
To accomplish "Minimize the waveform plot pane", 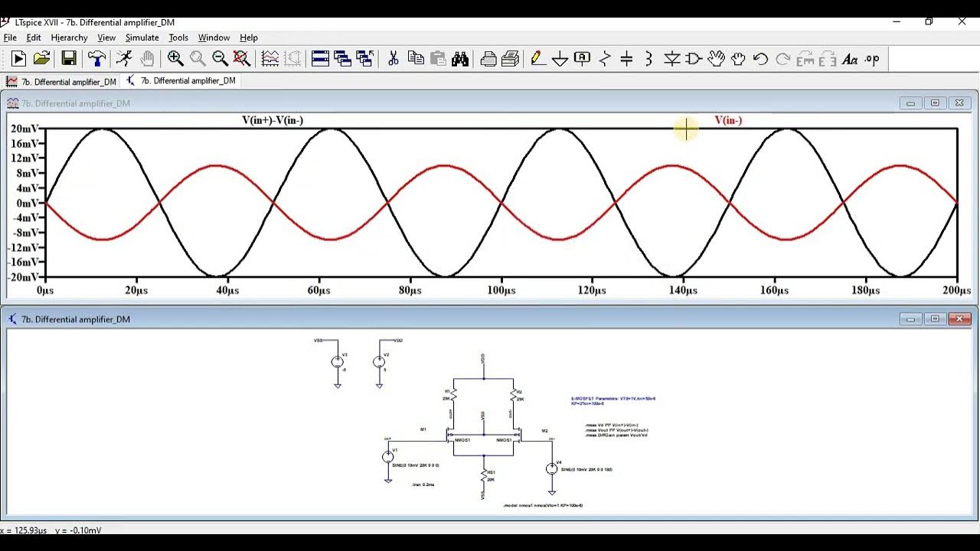I will pos(910,103).
